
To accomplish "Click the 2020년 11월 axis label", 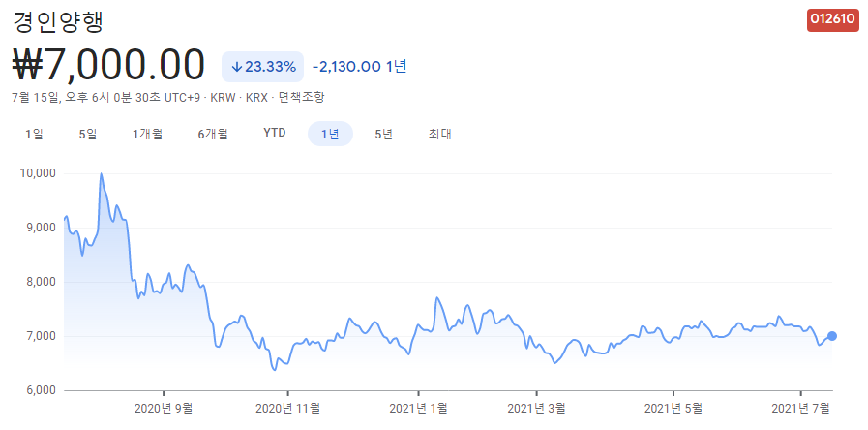I will 287,409.
